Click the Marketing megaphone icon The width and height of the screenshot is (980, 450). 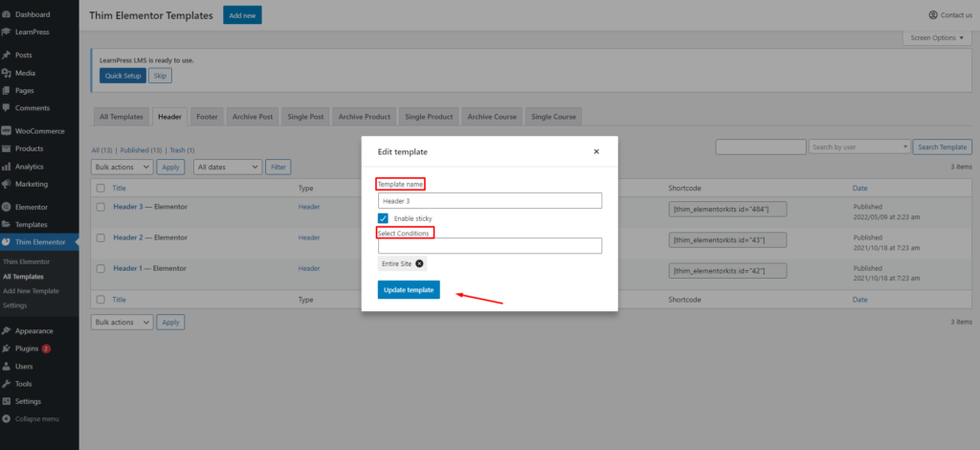tap(7, 184)
